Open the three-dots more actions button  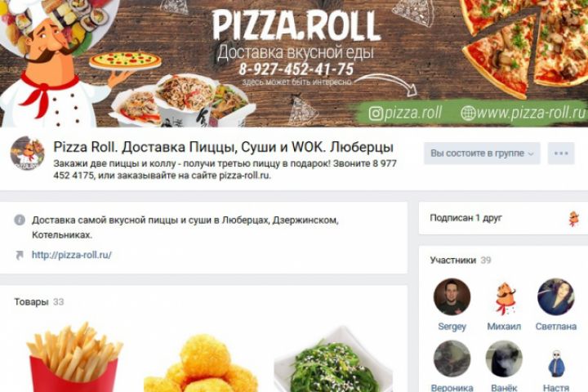point(561,154)
